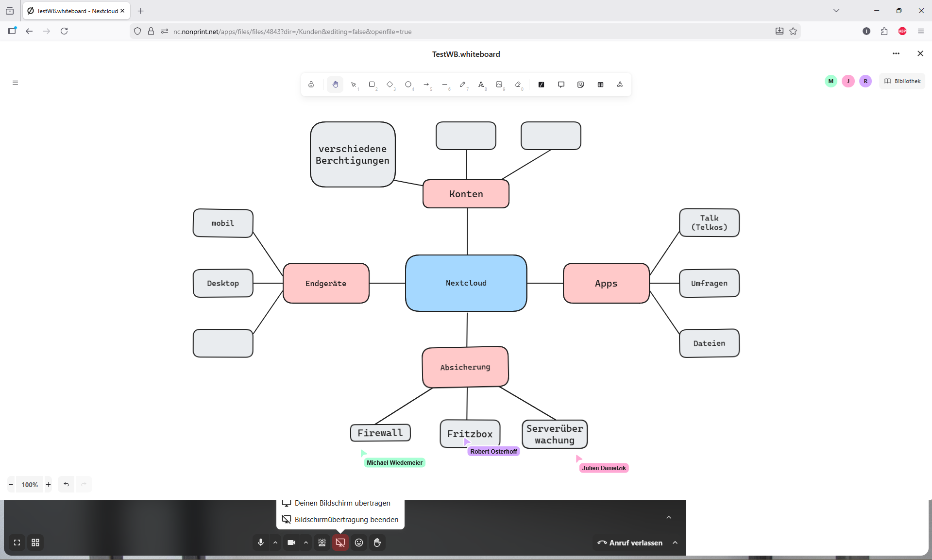This screenshot has height=560, width=932.
Task: Select the Rectangle shape tool
Action: (372, 85)
